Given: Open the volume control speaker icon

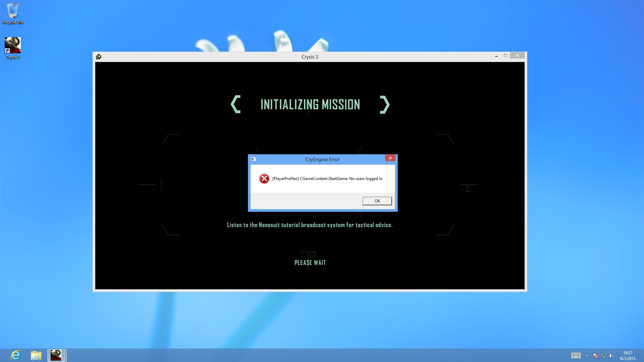Looking at the screenshot, I should [611, 356].
